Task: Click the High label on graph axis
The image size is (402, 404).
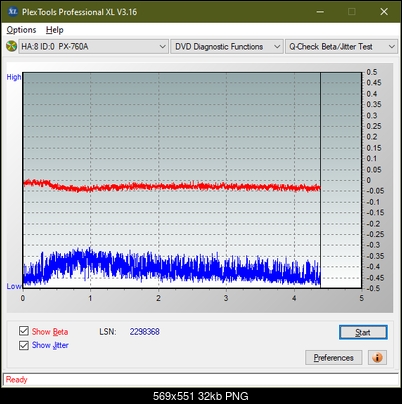Action: [x=14, y=77]
